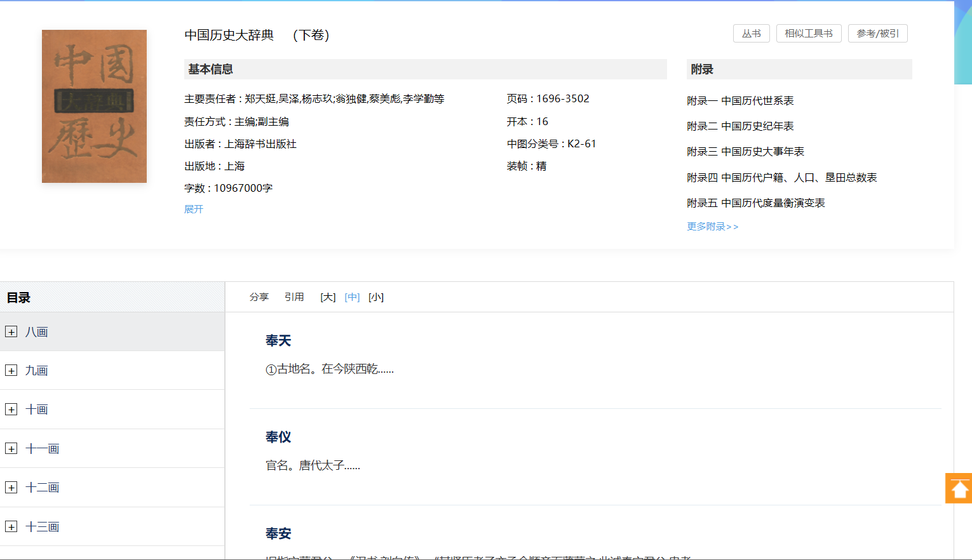972x560 pixels.
Task: Expand the 八画 tree node
Action: (x=11, y=331)
